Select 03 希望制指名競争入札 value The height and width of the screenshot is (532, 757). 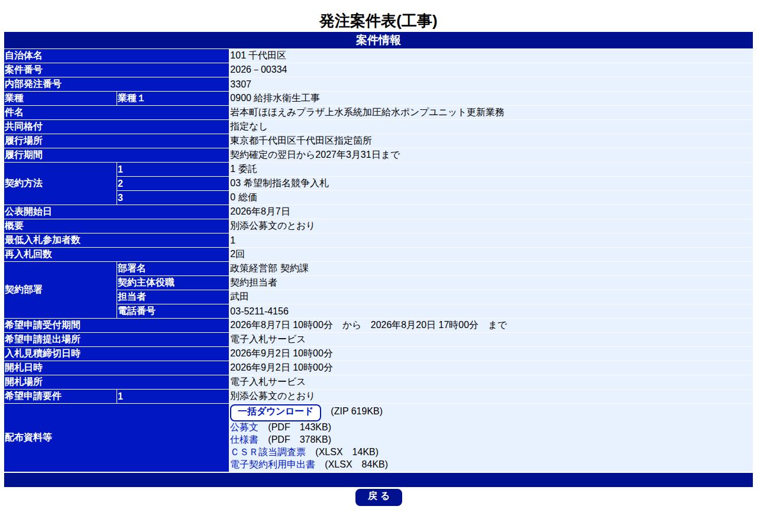pyautogui.click(x=280, y=183)
